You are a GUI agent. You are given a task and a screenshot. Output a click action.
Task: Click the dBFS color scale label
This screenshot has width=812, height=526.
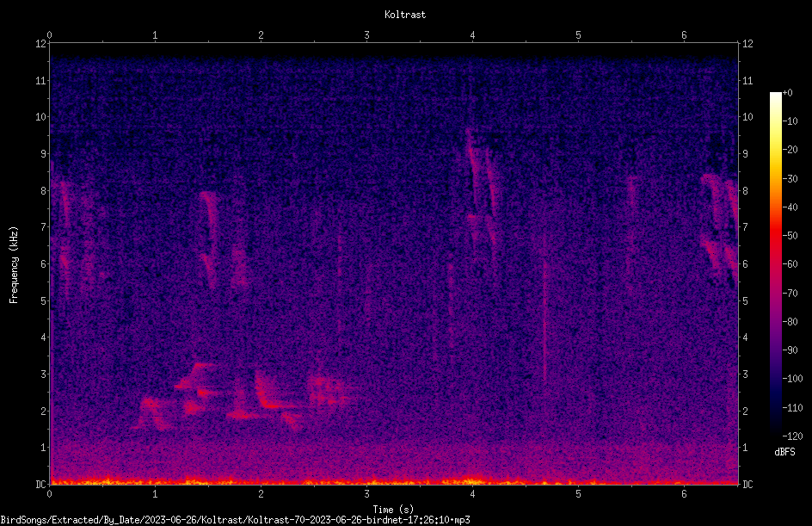coord(784,452)
